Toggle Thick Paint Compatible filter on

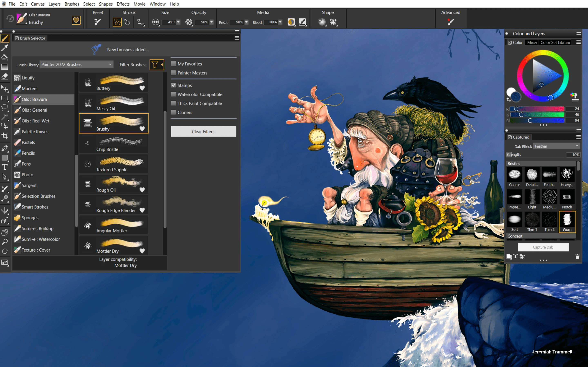[174, 103]
